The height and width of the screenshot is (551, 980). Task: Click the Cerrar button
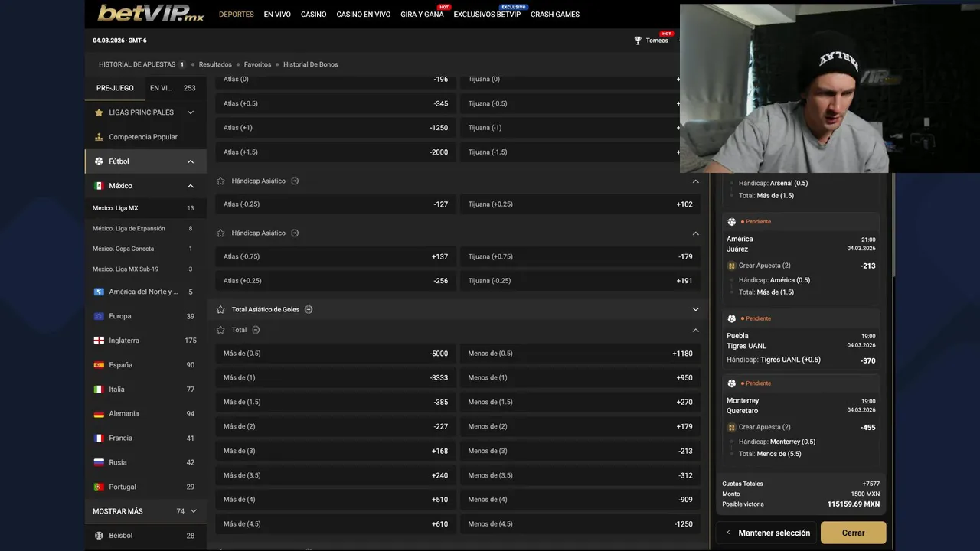[x=853, y=533]
